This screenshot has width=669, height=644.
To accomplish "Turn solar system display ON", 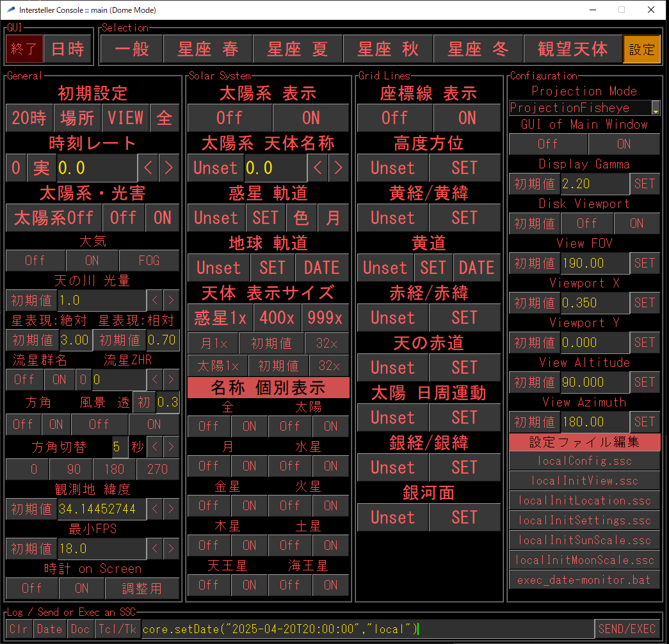I will tap(310, 118).
